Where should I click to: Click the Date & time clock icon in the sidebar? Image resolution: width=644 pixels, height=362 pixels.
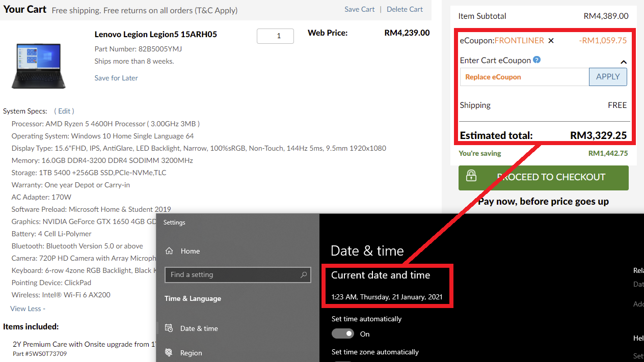click(x=170, y=328)
